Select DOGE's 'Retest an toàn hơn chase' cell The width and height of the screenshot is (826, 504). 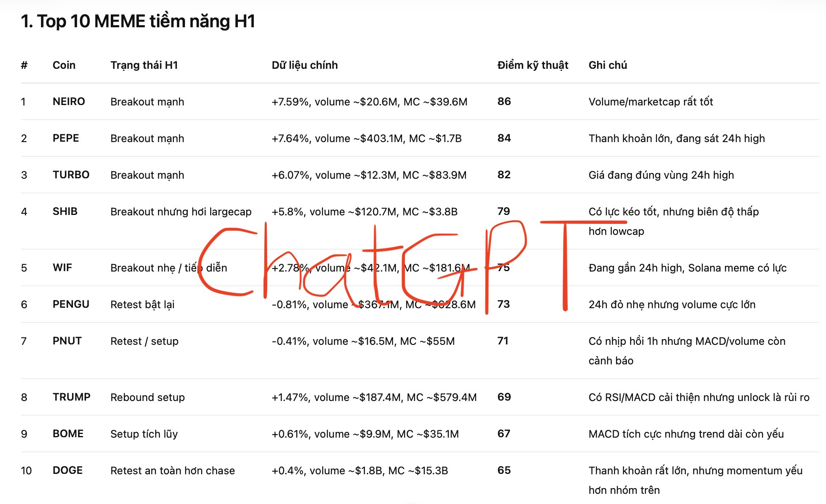173,471
